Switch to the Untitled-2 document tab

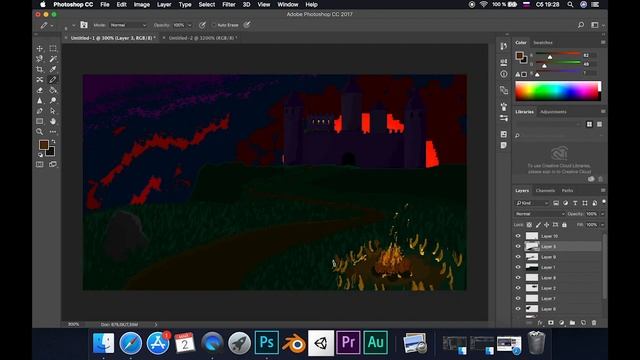click(x=202, y=38)
